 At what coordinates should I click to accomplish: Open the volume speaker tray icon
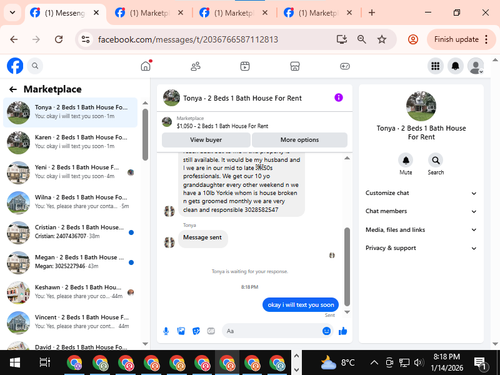pos(418,363)
